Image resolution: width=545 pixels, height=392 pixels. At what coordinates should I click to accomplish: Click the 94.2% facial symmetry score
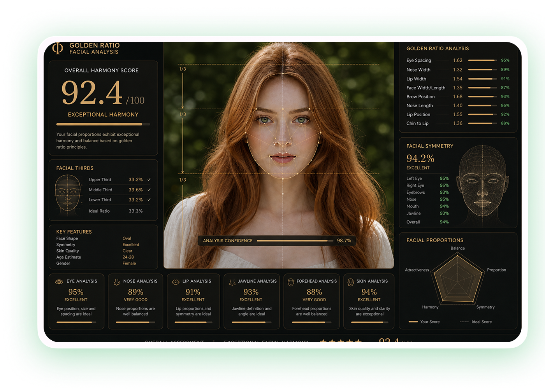420,158
